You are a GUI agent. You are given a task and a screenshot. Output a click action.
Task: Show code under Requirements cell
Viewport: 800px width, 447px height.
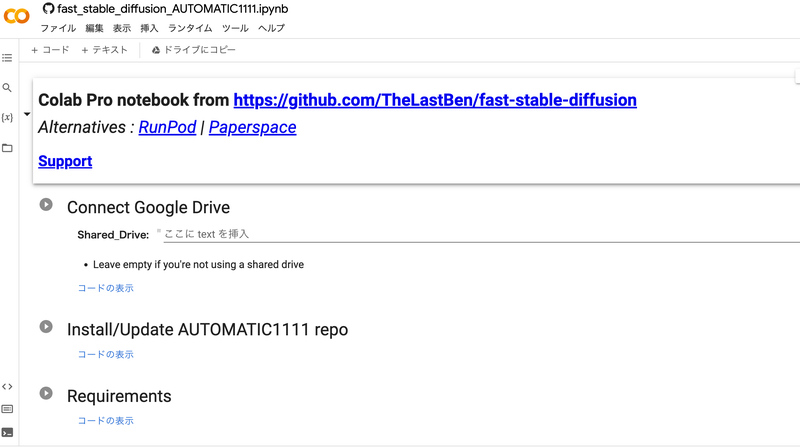(x=106, y=421)
